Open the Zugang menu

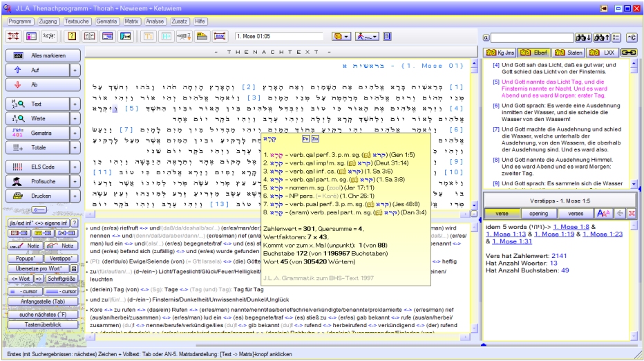click(x=48, y=21)
